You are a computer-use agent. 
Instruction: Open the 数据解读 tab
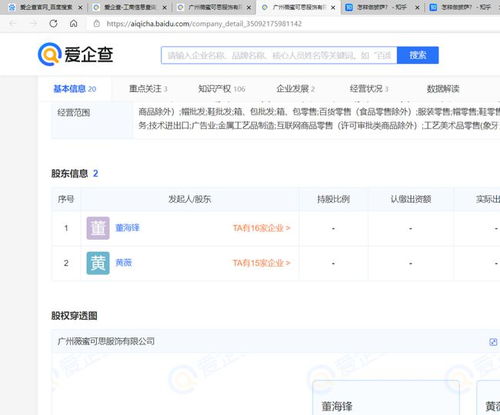[443, 89]
